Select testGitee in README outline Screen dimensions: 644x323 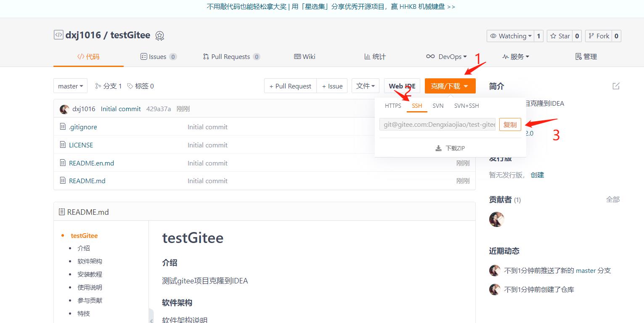pyautogui.click(x=84, y=235)
